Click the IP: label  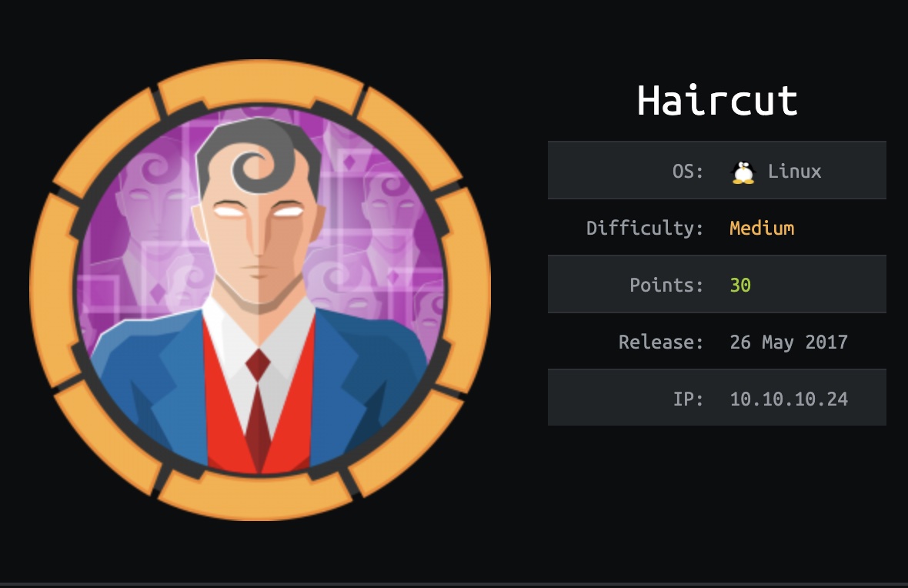coord(688,399)
